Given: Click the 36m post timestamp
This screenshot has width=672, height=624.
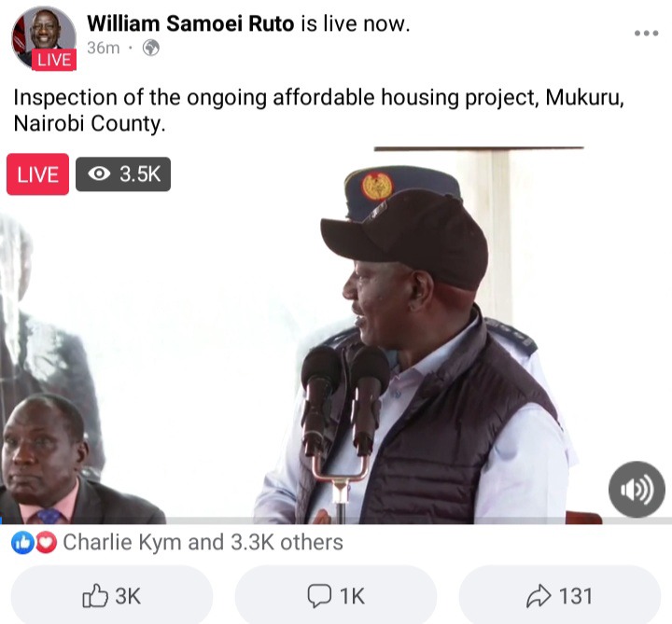Looking at the screenshot, I should click(x=104, y=48).
